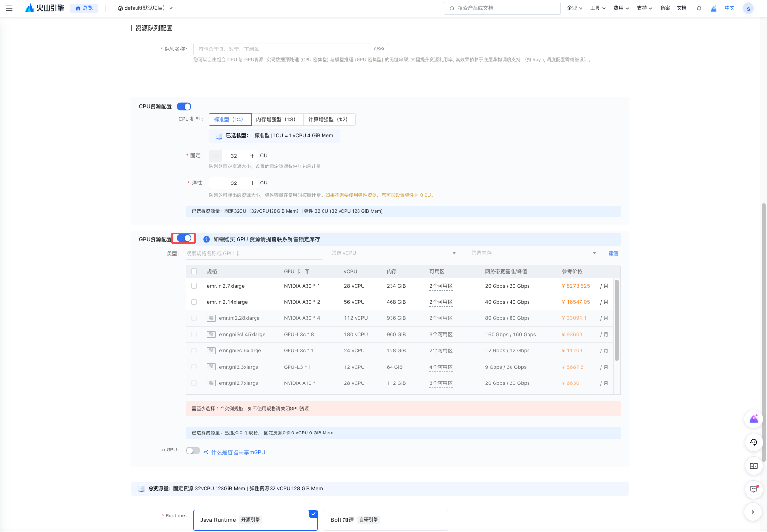Click the GPU spec name search field

[254, 253]
